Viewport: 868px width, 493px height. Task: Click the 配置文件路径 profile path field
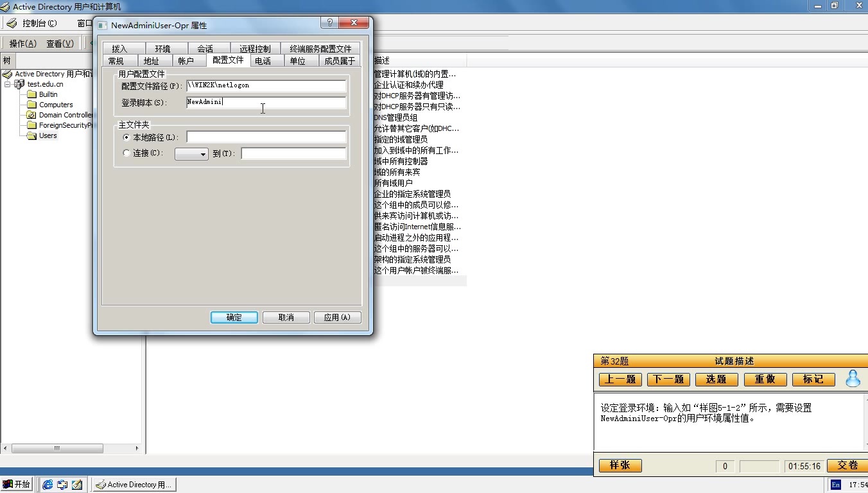click(266, 85)
